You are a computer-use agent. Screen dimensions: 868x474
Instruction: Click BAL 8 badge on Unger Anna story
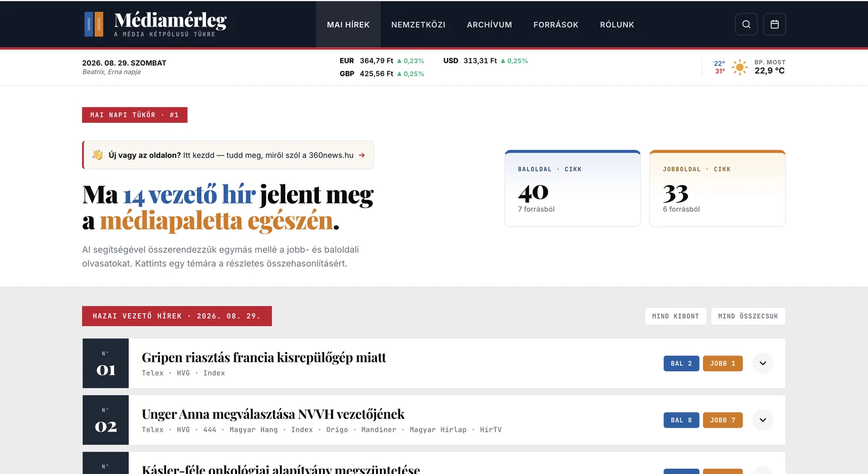(681, 420)
